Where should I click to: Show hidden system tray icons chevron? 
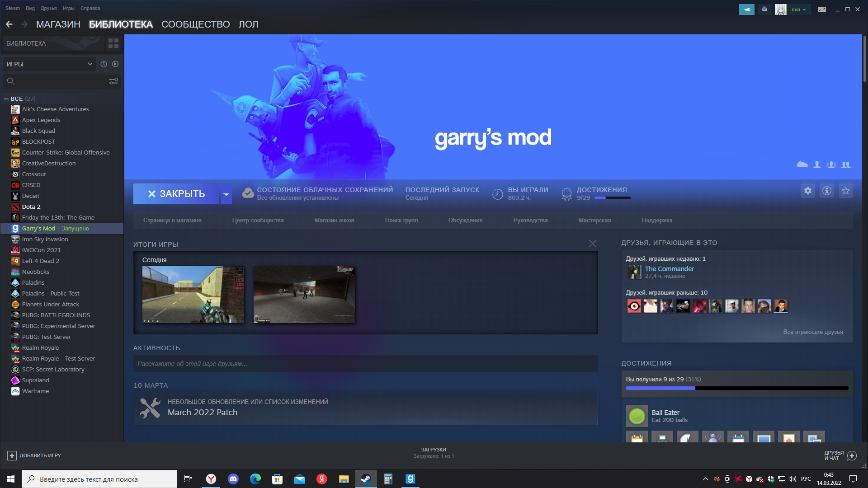[705, 479]
